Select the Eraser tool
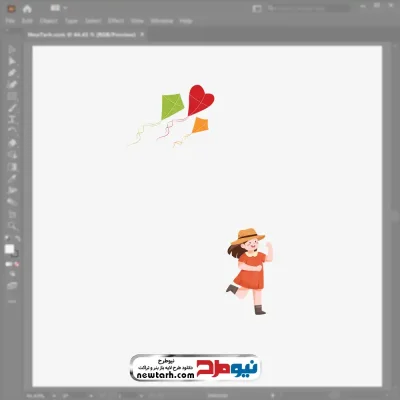This screenshot has height=400, width=400. (12, 143)
